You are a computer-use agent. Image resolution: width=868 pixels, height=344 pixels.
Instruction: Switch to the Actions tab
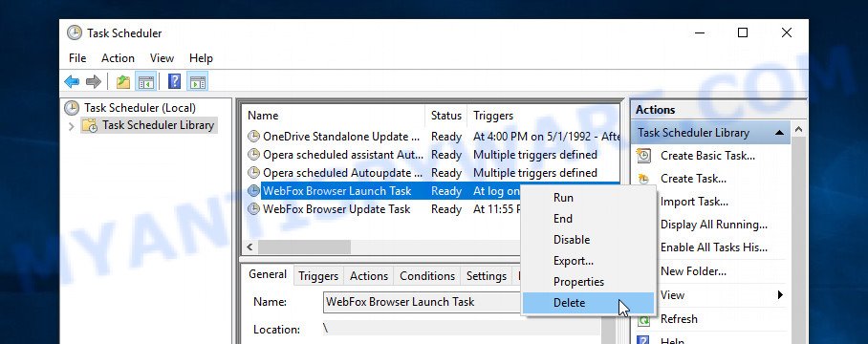(x=369, y=276)
